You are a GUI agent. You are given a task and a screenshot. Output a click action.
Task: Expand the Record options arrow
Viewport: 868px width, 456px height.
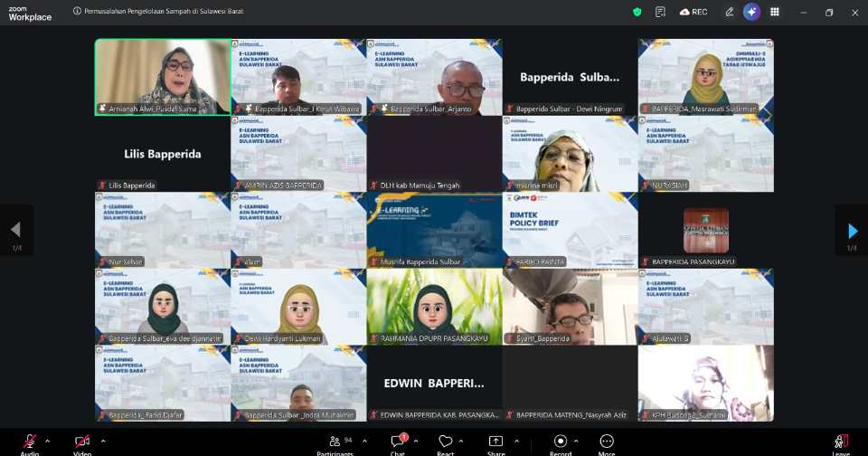tap(576, 441)
